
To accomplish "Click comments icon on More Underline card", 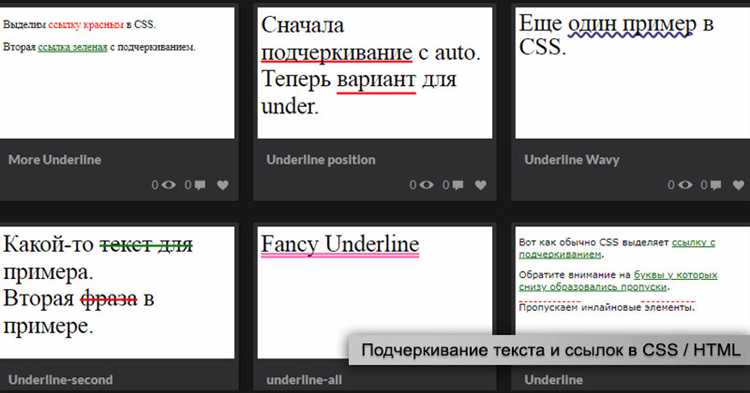I will point(200,185).
